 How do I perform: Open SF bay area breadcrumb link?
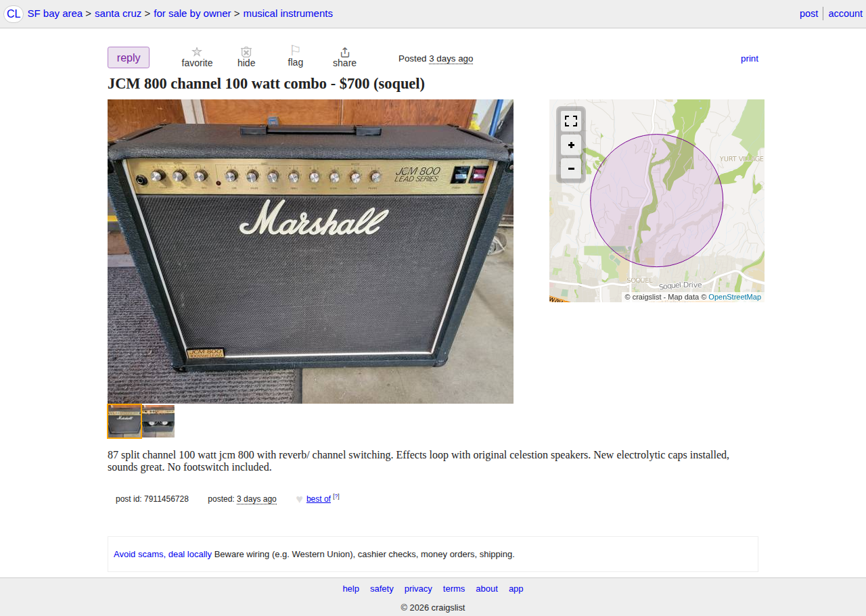tap(55, 14)
